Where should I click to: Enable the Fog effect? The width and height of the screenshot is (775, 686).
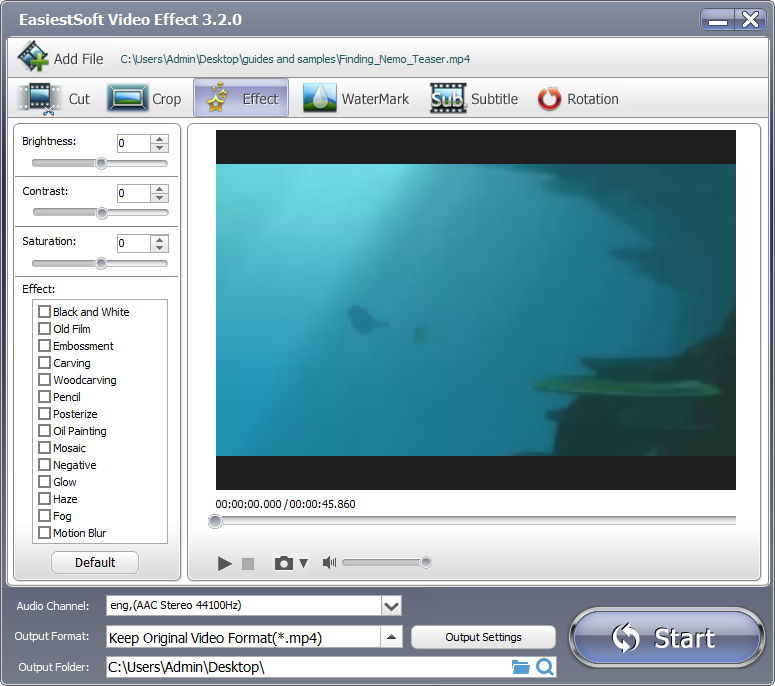pos(44,515)
